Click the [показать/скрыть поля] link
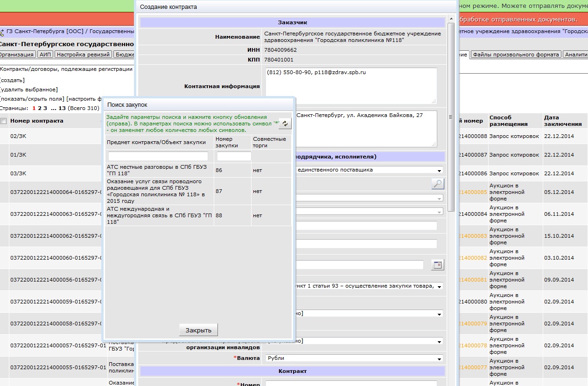Viewport: 588px width, 386px height. (x=32, y=99)
